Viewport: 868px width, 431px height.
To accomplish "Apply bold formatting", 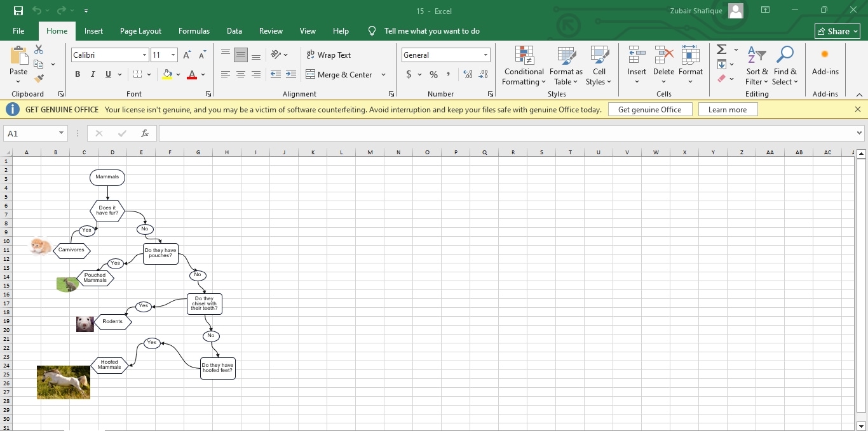I will point(78,74).
